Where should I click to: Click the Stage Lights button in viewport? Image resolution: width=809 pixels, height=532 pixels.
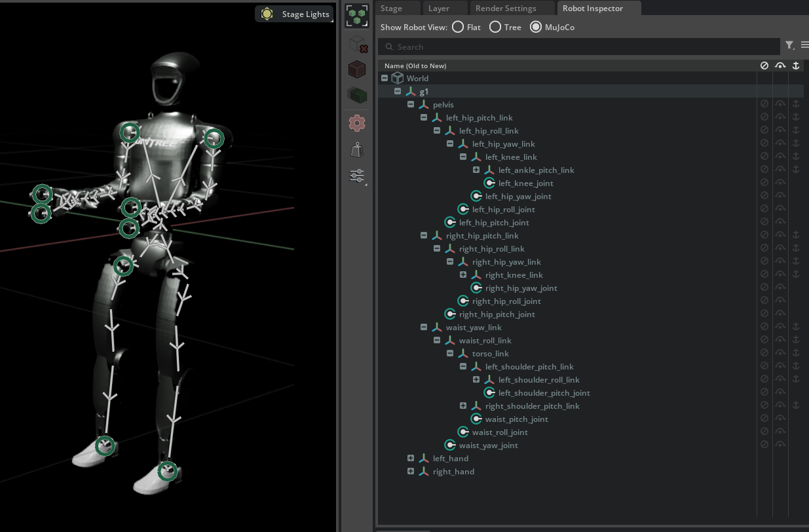pyautogui.click(x=295, y=14)
